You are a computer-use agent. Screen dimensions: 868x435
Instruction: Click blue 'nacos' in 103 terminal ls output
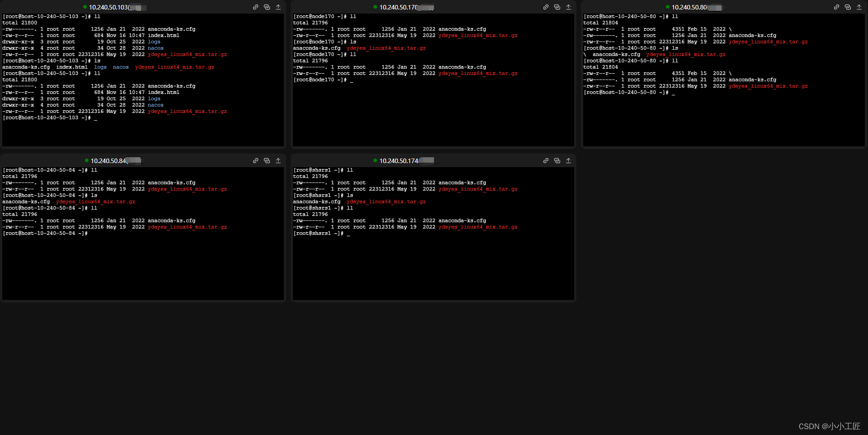tap(121, 67)
